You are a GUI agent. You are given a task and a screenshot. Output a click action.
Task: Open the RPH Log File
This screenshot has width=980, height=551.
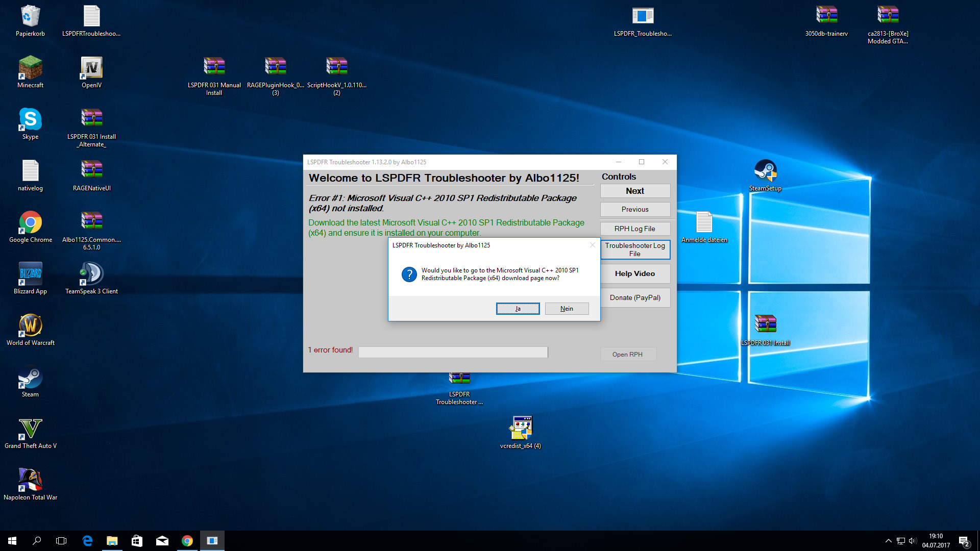click(x=634, y=229)
